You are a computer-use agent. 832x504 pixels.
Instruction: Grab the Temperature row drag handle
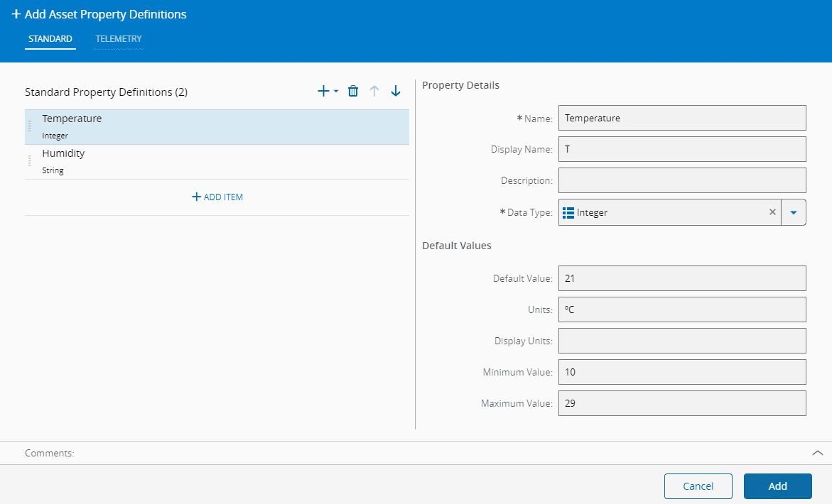pos(30,126)
